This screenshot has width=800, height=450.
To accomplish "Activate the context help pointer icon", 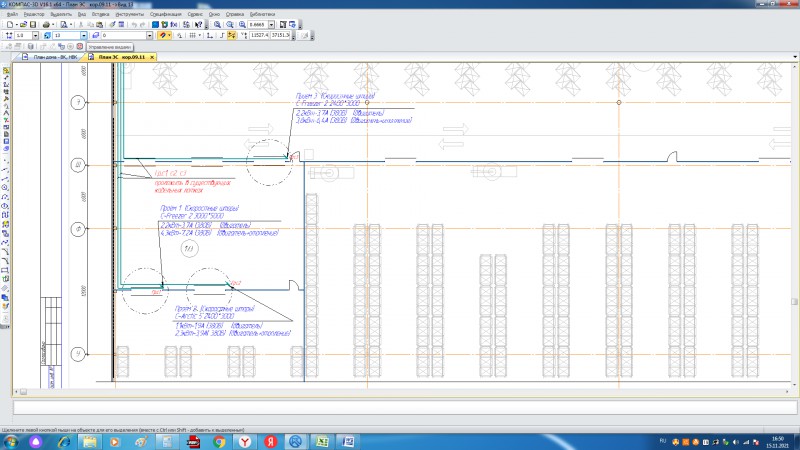I will tap(198, 24).
